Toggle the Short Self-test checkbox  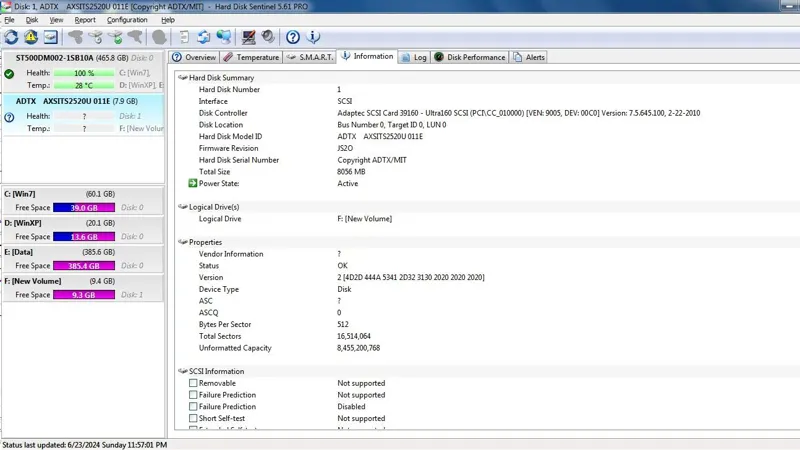(193, 419)
